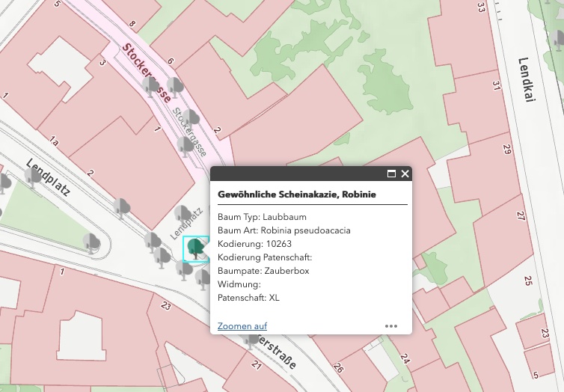This screenshot has width=564, height=392.
Task: Select tree marker on the 'erstraße' label
Action: (x=251, y=340)
